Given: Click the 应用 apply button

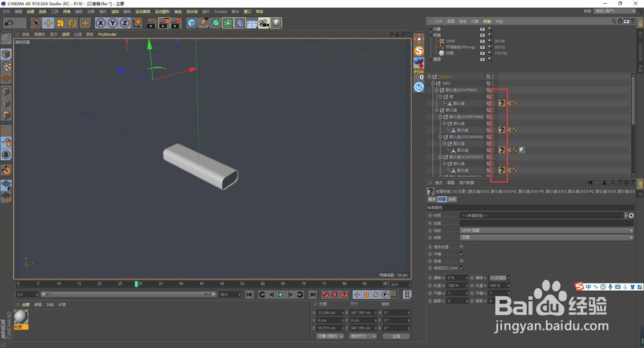Looking at the screenshot, I should tap(396, 336).
